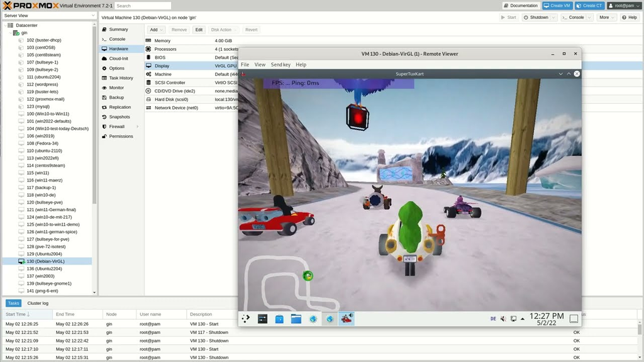This screenshot has width=644, height=362.
Task: Click the SuperTuxKart icon in guest taskbar
Action: pos(347,319)
